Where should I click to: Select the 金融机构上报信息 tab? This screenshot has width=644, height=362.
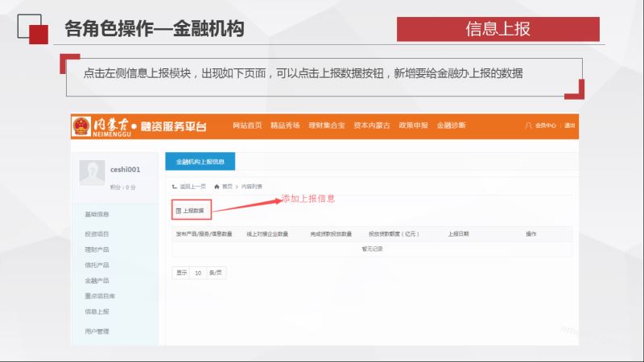pos(200,162)
